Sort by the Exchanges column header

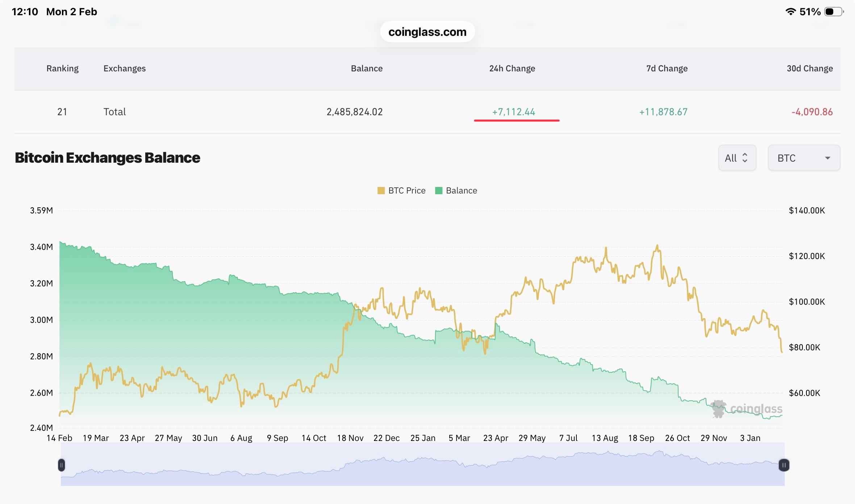[125, 68]
